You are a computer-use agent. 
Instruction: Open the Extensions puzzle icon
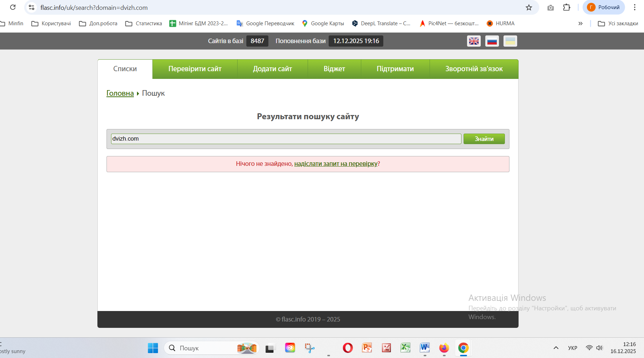pos(567,7)
